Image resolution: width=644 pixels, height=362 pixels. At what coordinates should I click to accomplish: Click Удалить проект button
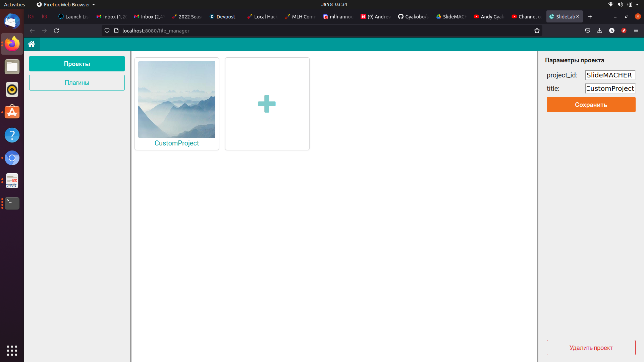(591, 348)
